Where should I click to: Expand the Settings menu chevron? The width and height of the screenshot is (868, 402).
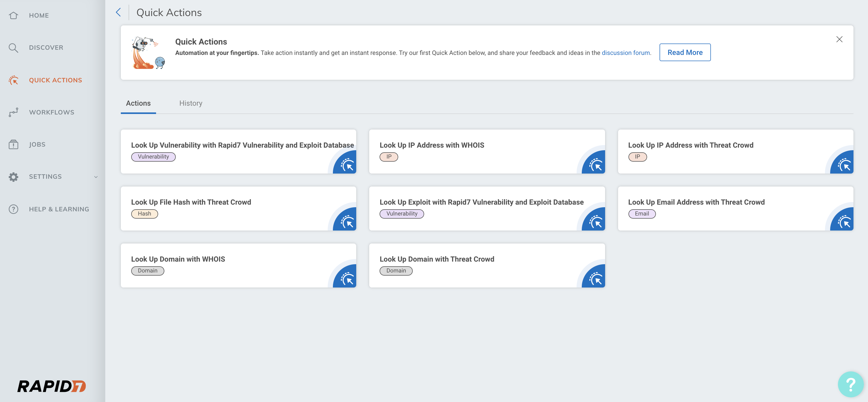click(96, 177)
